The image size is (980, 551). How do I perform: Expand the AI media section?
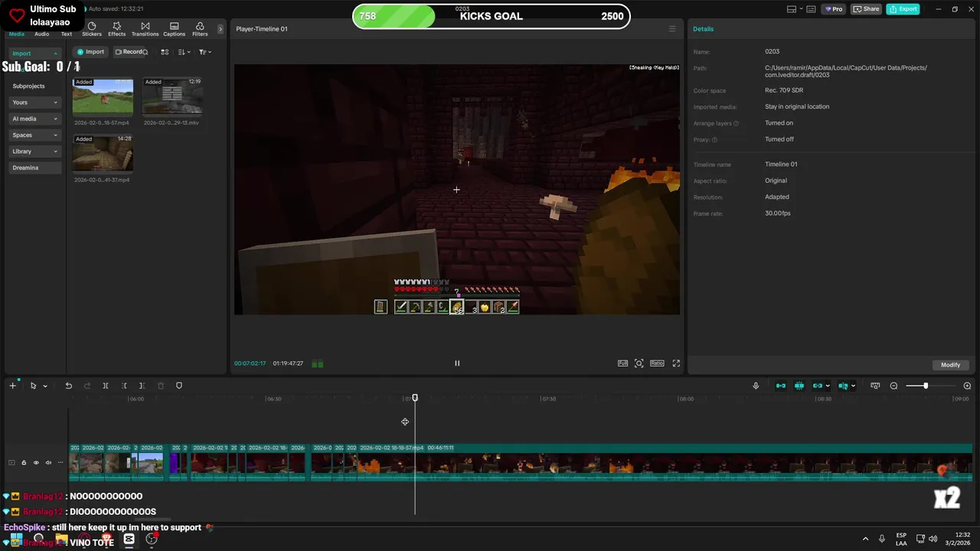pos(35,119)
